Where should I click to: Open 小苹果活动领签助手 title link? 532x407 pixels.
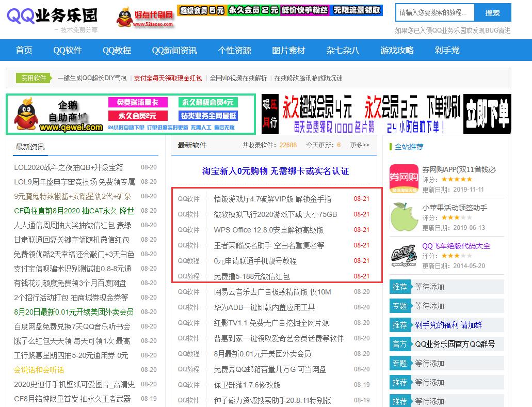[455, 208]
